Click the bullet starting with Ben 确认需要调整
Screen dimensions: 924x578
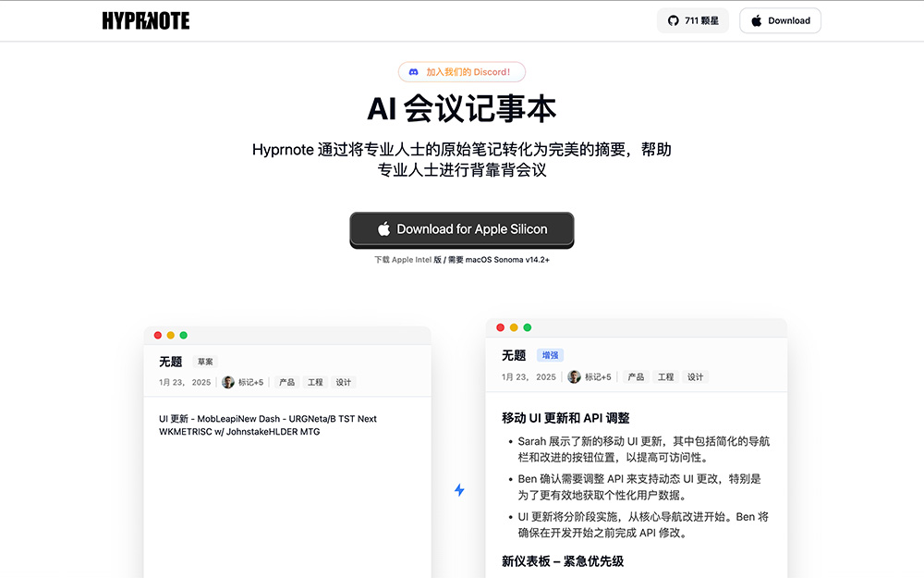click(x=639, y=487)
